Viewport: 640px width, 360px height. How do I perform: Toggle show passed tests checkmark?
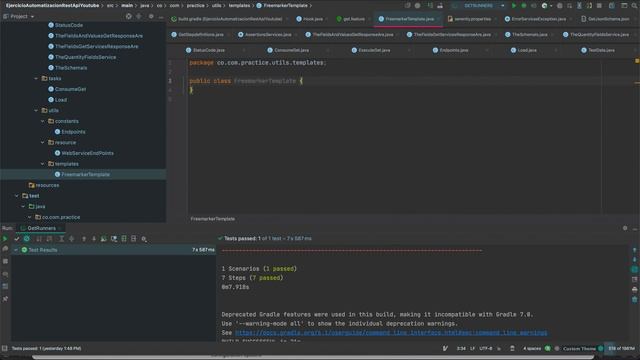[17, 239]
